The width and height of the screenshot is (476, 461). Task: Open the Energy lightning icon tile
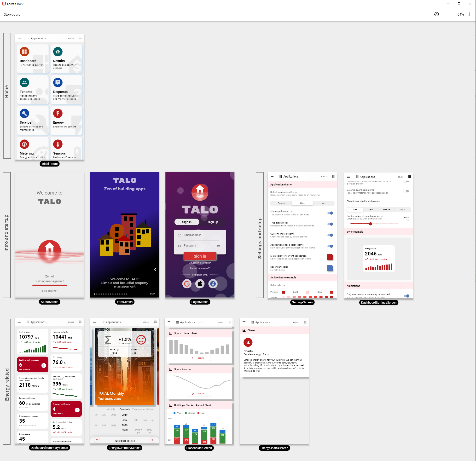[x=58, y=113]
